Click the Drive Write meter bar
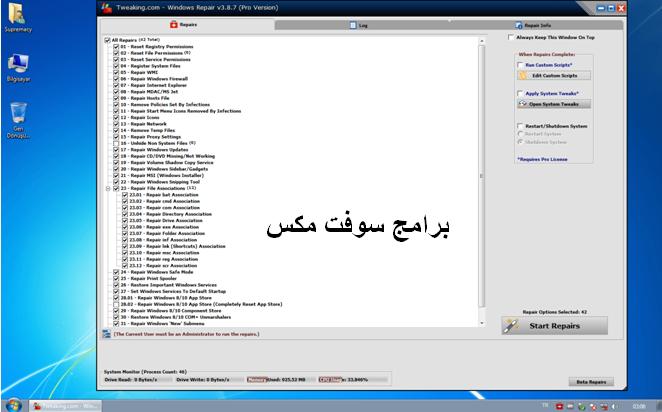662x412 pixels. (x=209, y=379)
